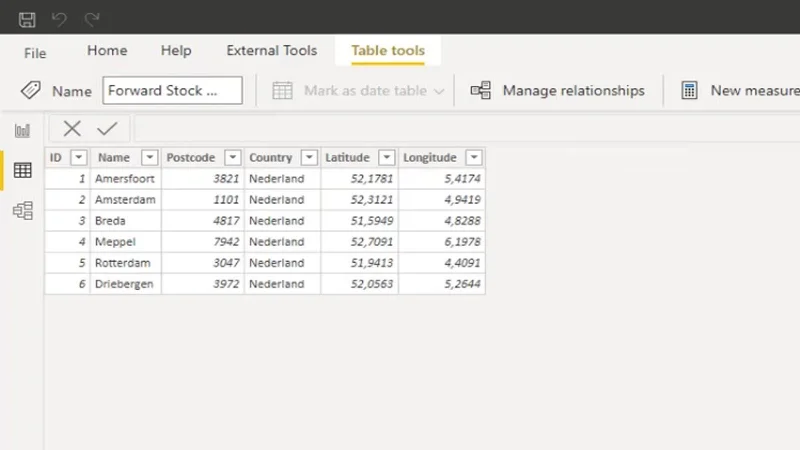This screenshot has width=800, height=450.
Task: Click longitude 4,8288 cell
Action: (442, 221)
